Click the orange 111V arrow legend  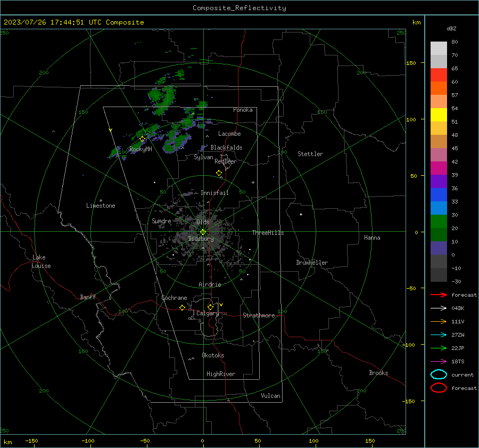coord(439,321)
